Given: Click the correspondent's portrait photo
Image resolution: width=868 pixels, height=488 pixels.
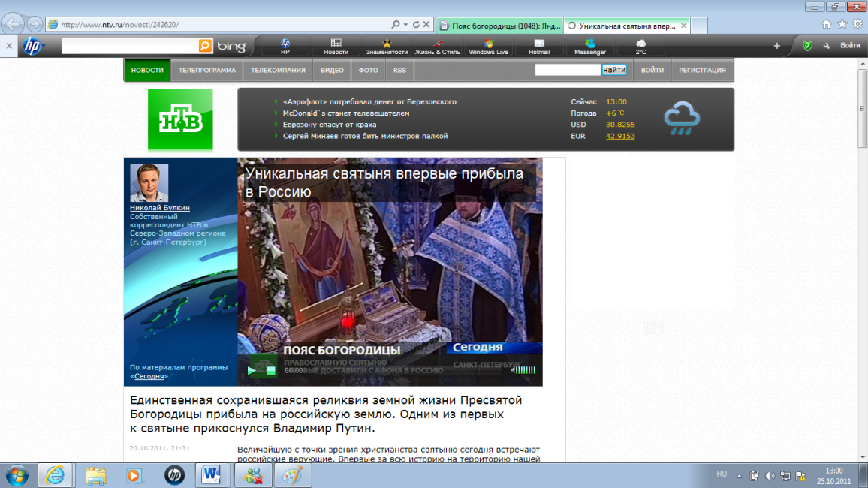Looking at the screenshot, I should click(149, 182).
